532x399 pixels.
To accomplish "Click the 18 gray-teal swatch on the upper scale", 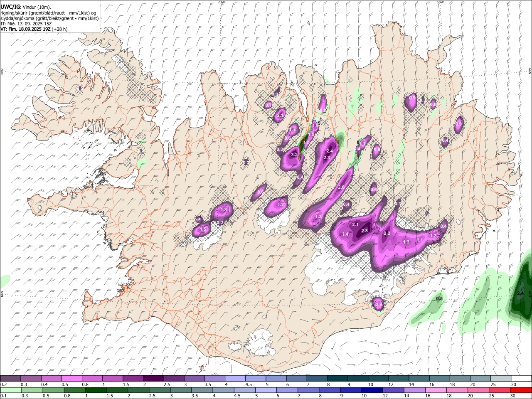I will tap(459, 379).
